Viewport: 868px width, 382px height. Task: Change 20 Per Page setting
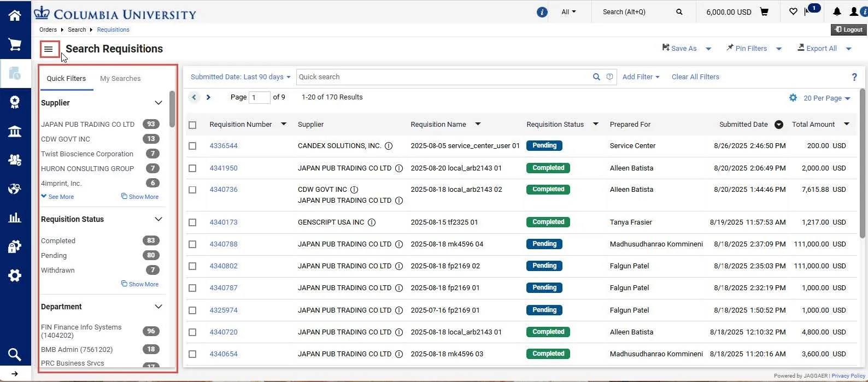[x=827, y=98]
